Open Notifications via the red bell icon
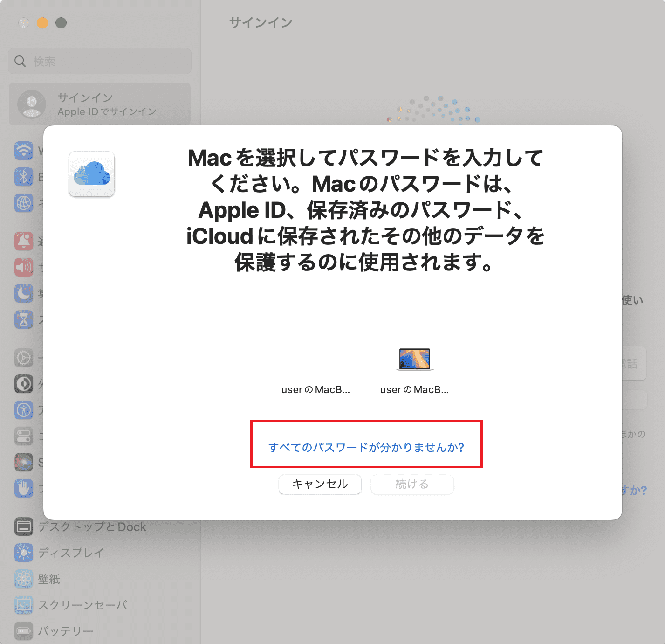Screen dimensions: 665x644 click(x=24, y=241)
